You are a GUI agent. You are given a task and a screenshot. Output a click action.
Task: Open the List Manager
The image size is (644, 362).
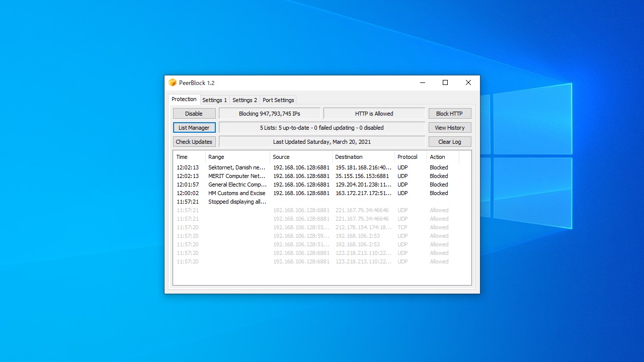point(194,128)
